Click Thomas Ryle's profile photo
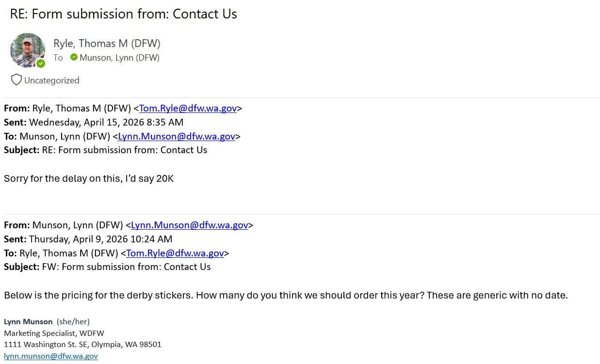 pos(28,50)
